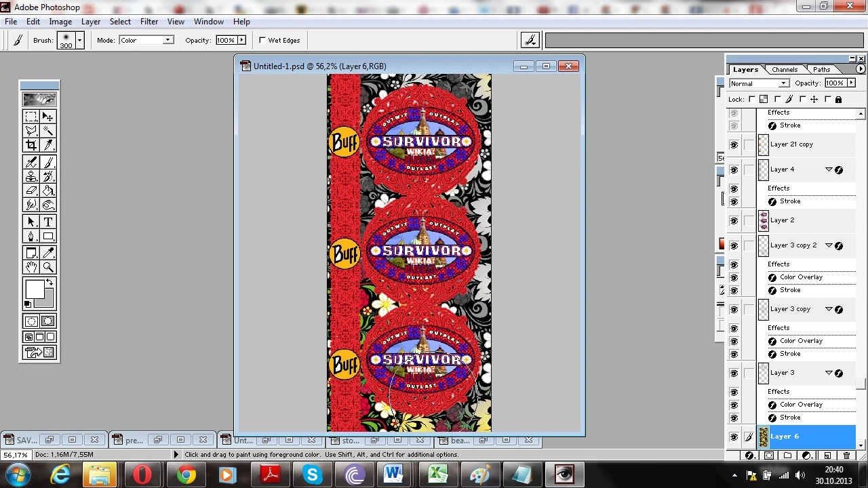Open the layer Opacity slider arrow
The height and width of the screenshot is (488, 868).
[850, 83]
